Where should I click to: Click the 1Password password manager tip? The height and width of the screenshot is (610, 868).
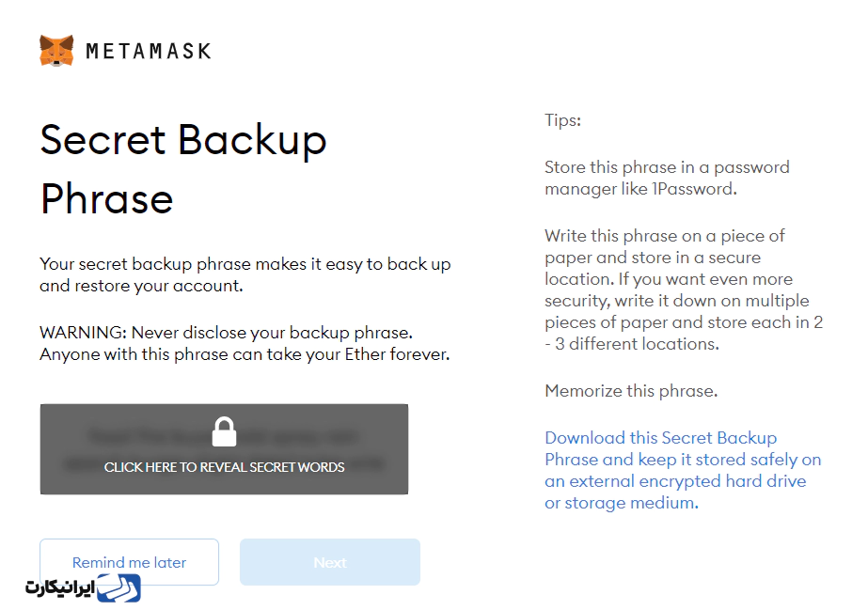[667, 178]
